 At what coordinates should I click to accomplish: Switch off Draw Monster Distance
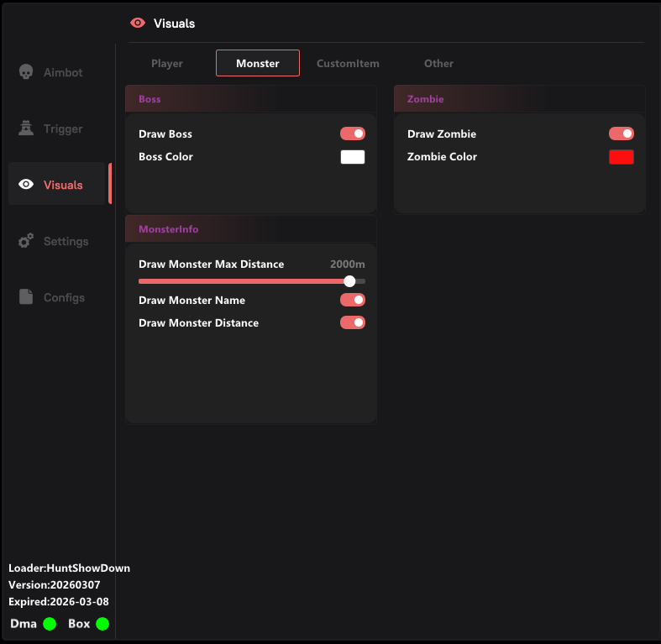pyautogui.click(x=352, y=322)
